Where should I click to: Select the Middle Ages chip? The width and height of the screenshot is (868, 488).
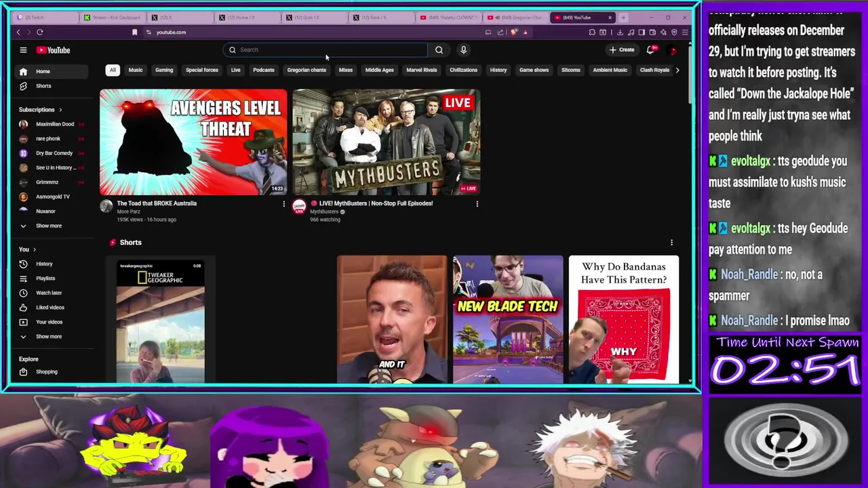(380, 70)
